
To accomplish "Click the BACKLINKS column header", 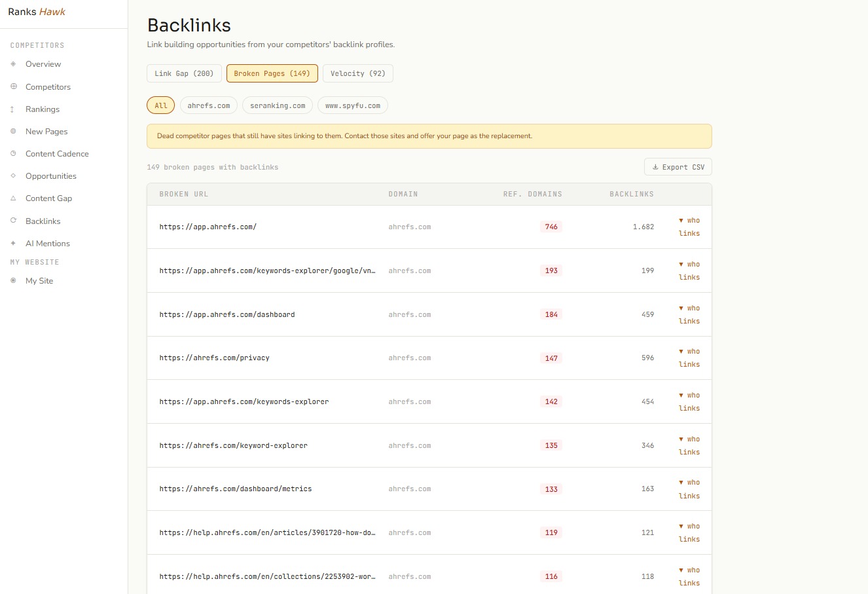I will pyautogui.click(x=632, y=195).
